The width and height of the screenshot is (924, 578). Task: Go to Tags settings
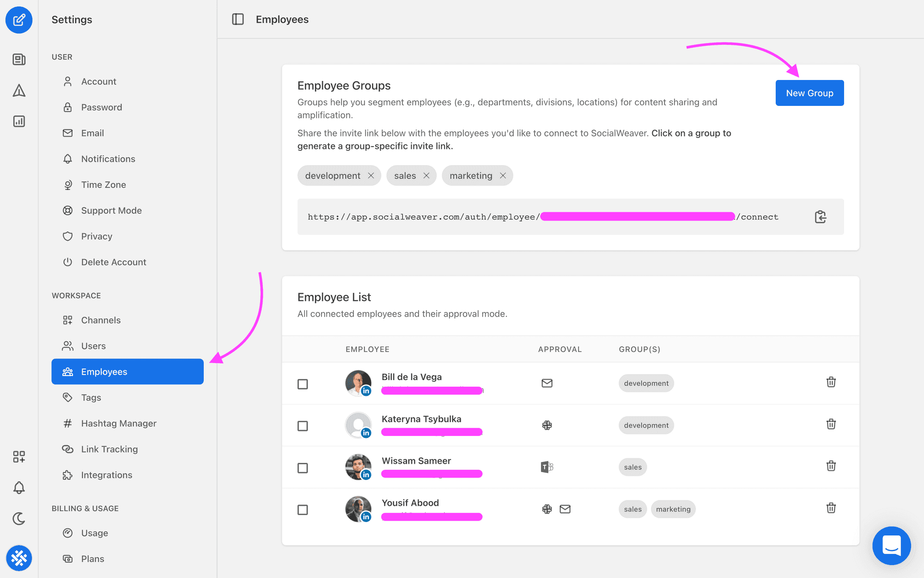tap(128, 398)
